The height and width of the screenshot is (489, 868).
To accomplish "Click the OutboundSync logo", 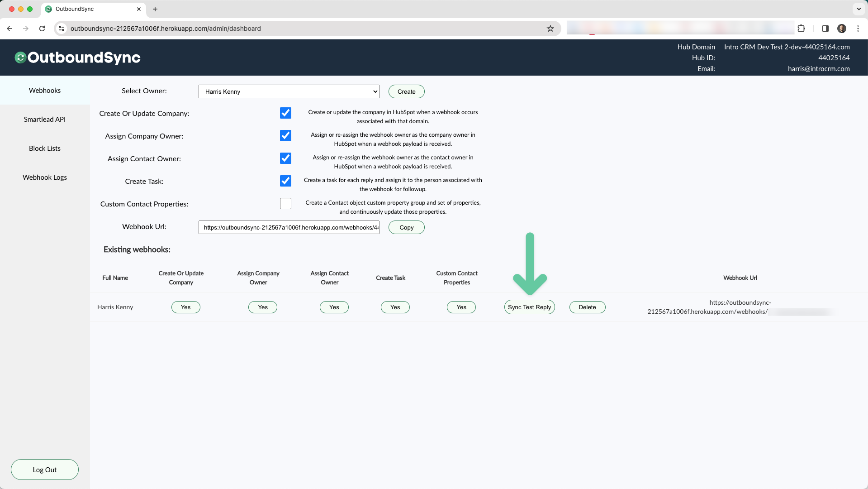I will pyautogui.click(x=78, y=58).
